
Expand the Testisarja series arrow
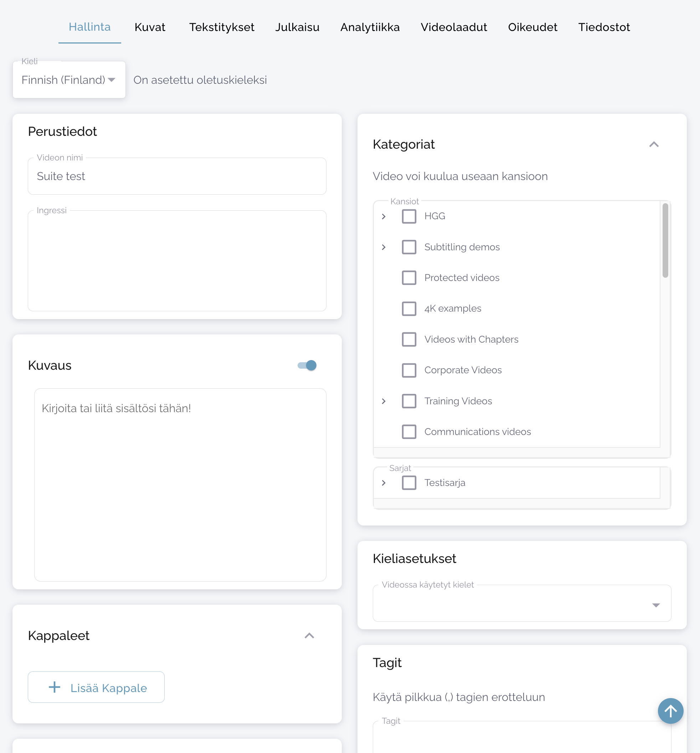(384, 482)
